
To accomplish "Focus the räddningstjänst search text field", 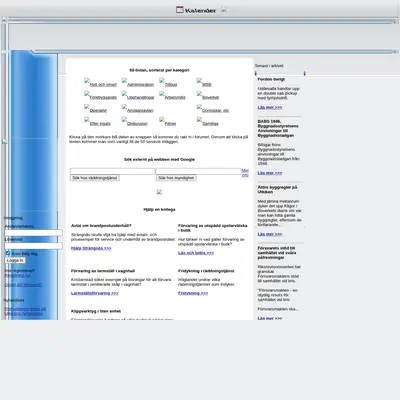I will (x=112, y=171).
